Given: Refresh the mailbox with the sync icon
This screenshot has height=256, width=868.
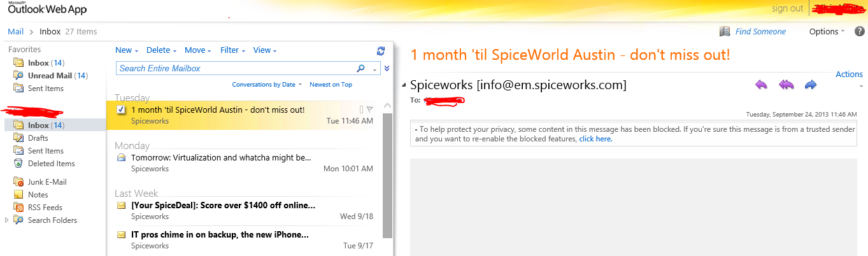Looking at the screenshot, I should point(381,51).
